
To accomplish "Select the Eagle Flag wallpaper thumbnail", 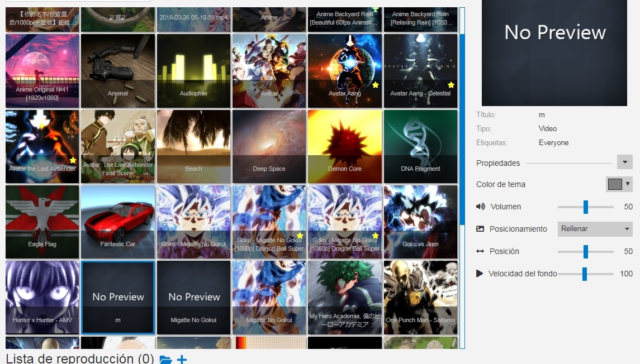I will [x=41, y=222].
